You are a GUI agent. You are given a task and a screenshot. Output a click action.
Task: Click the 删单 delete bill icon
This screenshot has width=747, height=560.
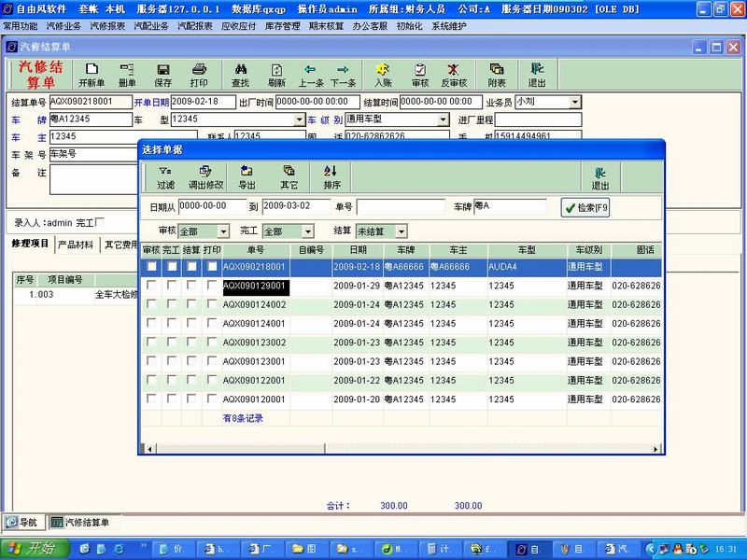tap(127, 76)
